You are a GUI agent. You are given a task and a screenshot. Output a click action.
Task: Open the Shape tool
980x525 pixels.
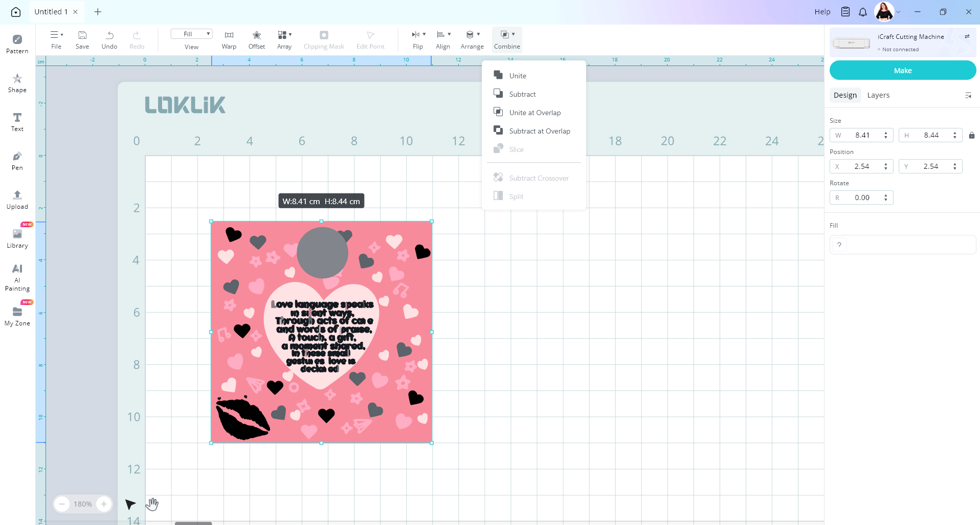pos(17,82)
